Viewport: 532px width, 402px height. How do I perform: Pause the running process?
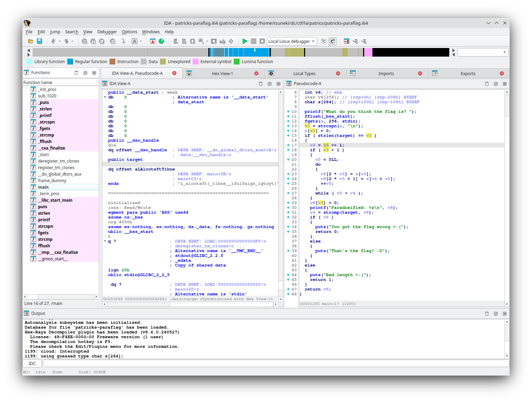(253, 41)
